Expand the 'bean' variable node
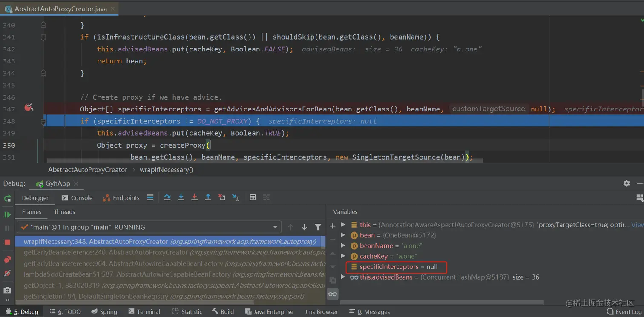Viewport: 644px width, 317px height. coord(343,235)
